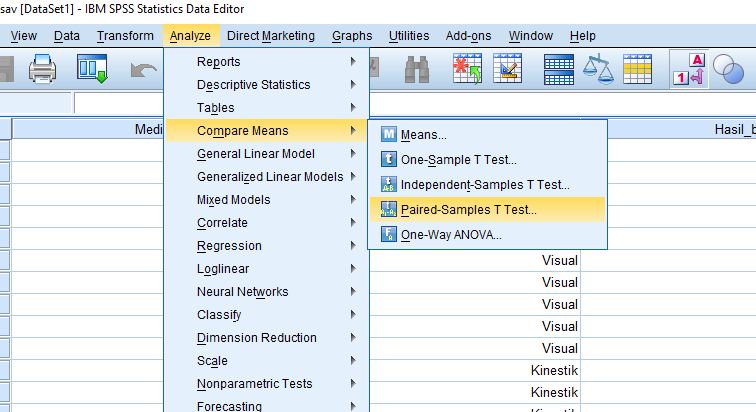Open the Help menu
Viewport: 756px width, 412px height.
582,36
